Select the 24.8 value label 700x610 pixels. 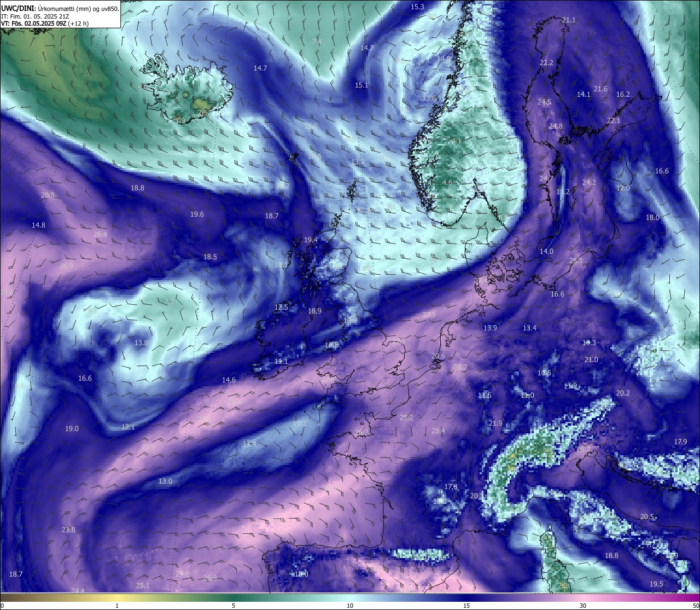pos(556,126)
